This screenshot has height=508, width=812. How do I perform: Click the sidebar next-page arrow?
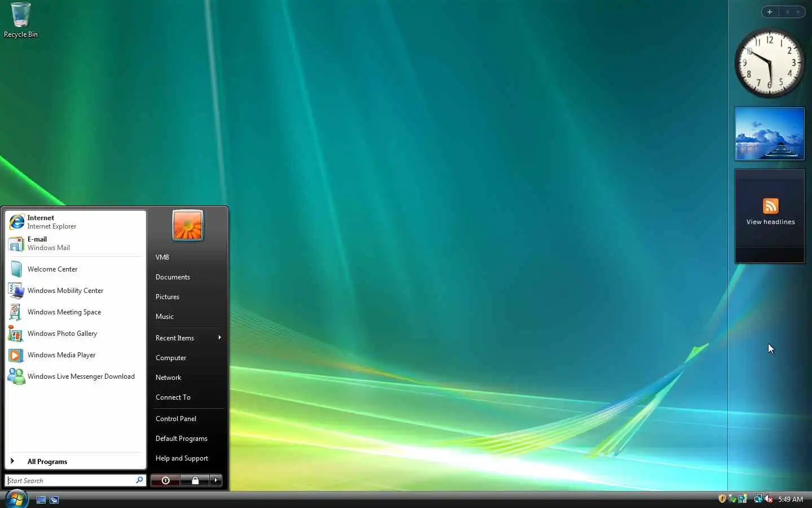[x=798, y=12]
